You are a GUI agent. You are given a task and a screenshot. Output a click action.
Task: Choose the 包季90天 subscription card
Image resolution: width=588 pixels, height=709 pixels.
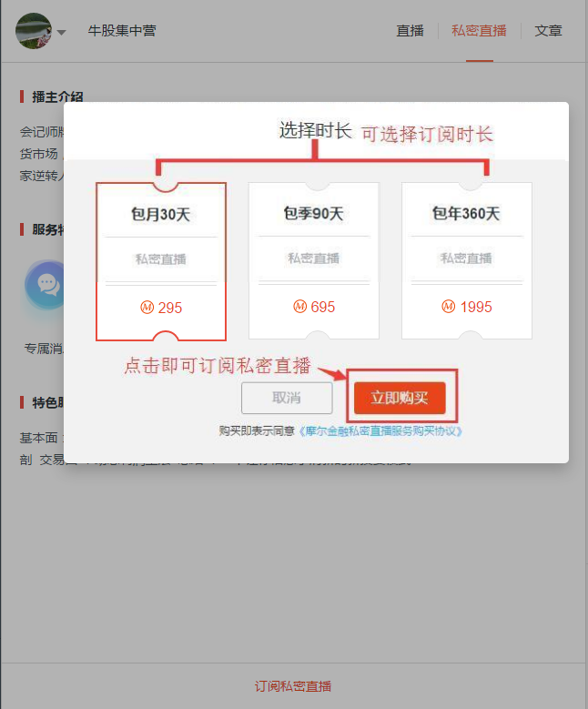pos(314,260)
